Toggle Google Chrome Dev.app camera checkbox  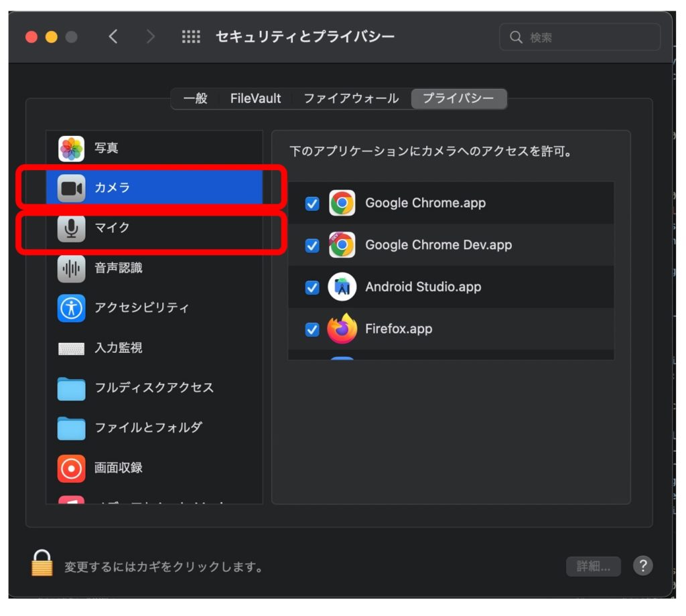click(312, 246)
